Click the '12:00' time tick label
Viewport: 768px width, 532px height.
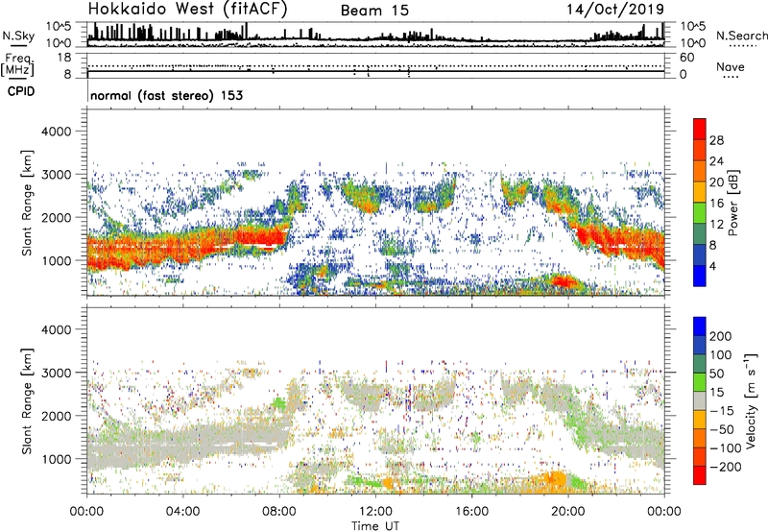(375, 512)
